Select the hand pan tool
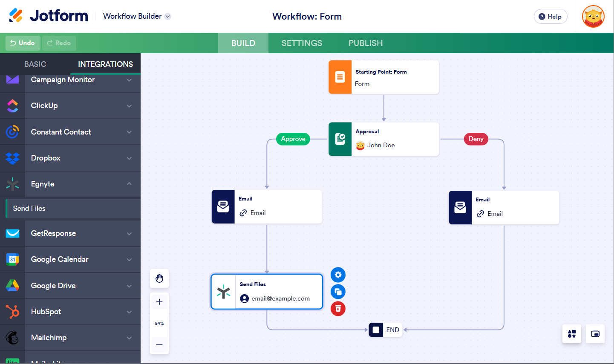 [x=159, y=278]
